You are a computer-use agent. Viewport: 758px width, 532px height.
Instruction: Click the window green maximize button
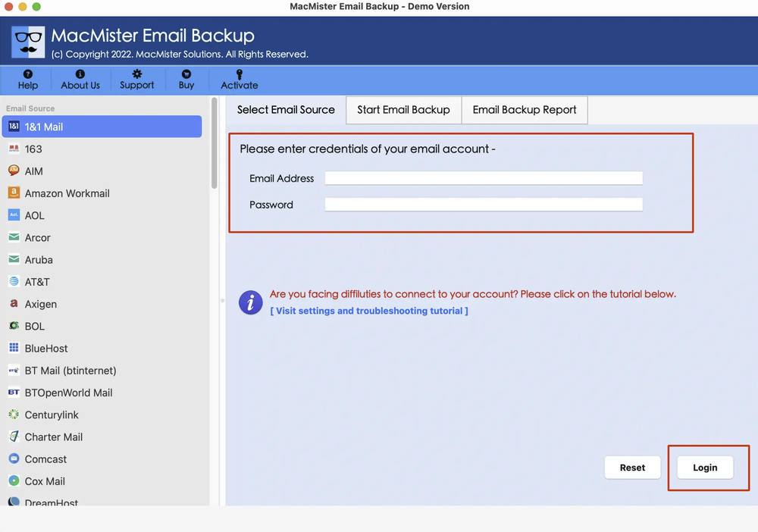click(x=36, y=7)
